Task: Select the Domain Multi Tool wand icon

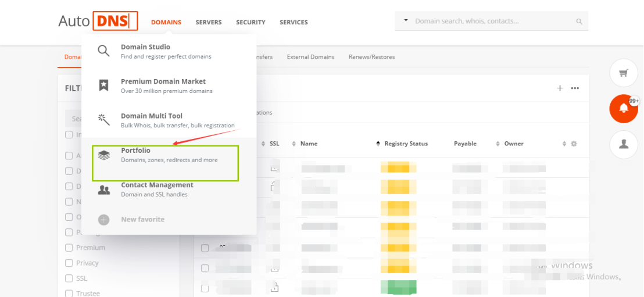Action: (x=103, y=120)
